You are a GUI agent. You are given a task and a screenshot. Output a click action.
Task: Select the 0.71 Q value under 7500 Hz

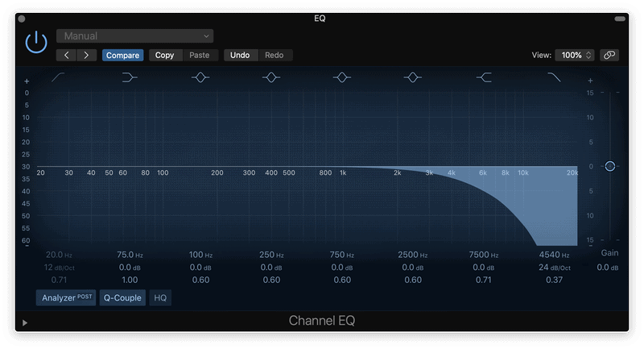(484, 280)
